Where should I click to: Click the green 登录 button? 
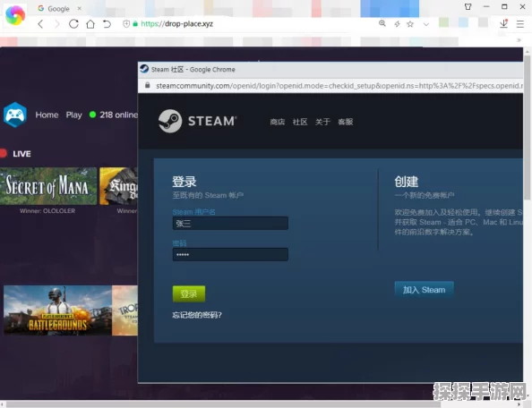point(189,293)
